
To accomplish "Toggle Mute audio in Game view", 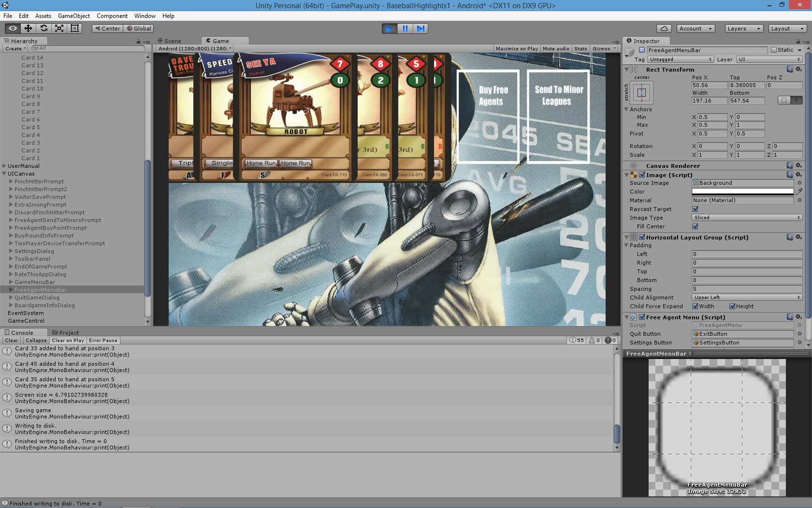I will 556,48.
